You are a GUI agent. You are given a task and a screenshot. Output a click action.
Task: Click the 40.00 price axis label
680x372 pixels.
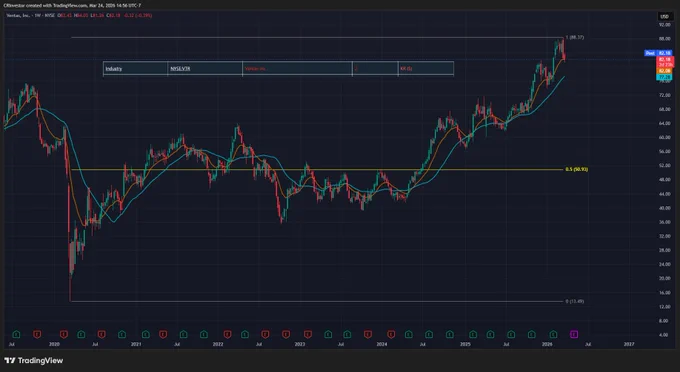(664, 208)
